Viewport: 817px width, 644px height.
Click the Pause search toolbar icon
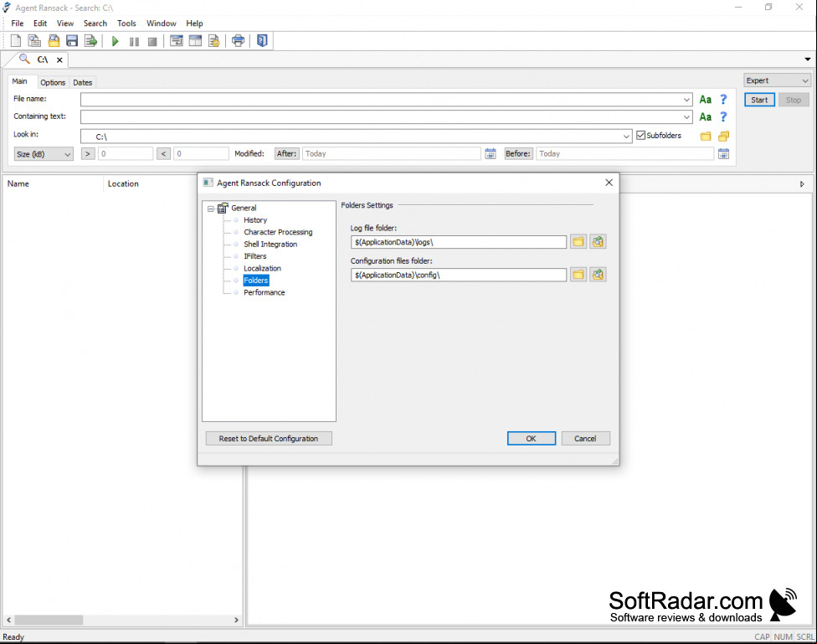[134, 41]
